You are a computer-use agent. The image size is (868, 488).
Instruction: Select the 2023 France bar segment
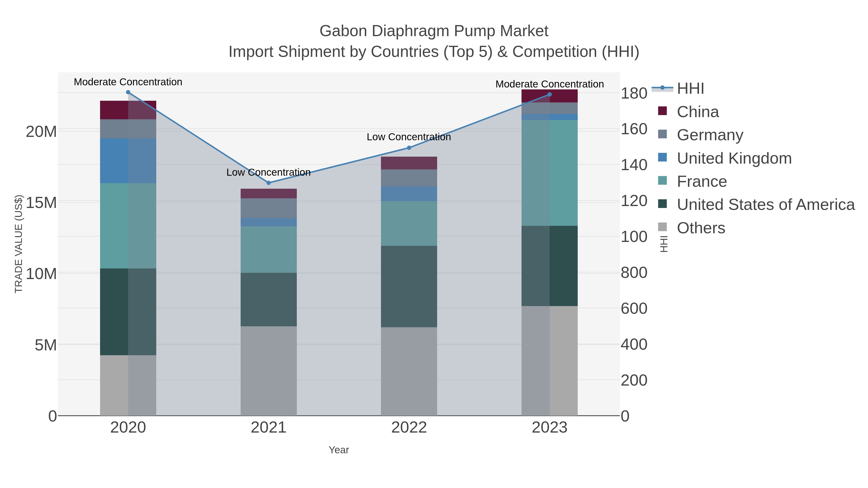click(x=549, y=173)
